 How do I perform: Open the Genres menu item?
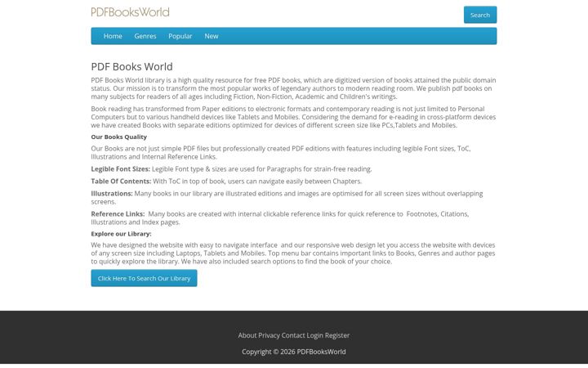(145, 36)
